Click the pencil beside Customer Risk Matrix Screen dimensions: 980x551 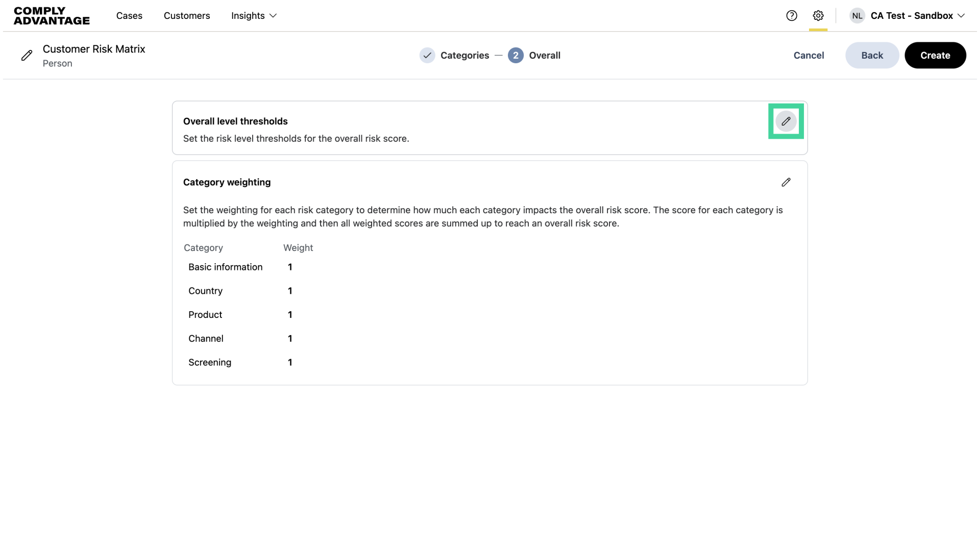pos(27,56)
